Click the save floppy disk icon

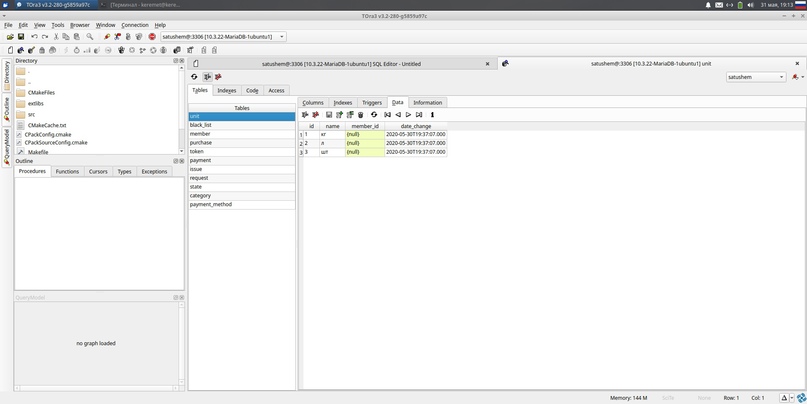21,37
